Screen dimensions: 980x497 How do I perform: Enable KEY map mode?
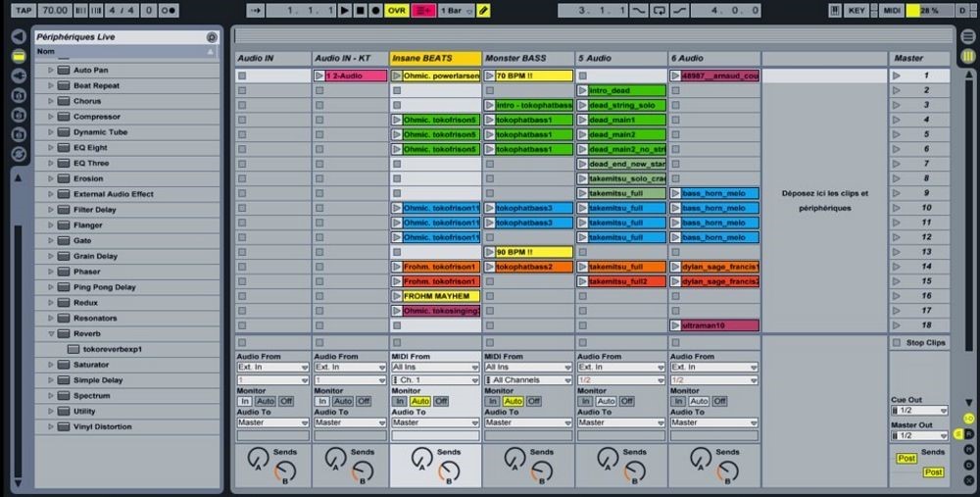[856, 10]
